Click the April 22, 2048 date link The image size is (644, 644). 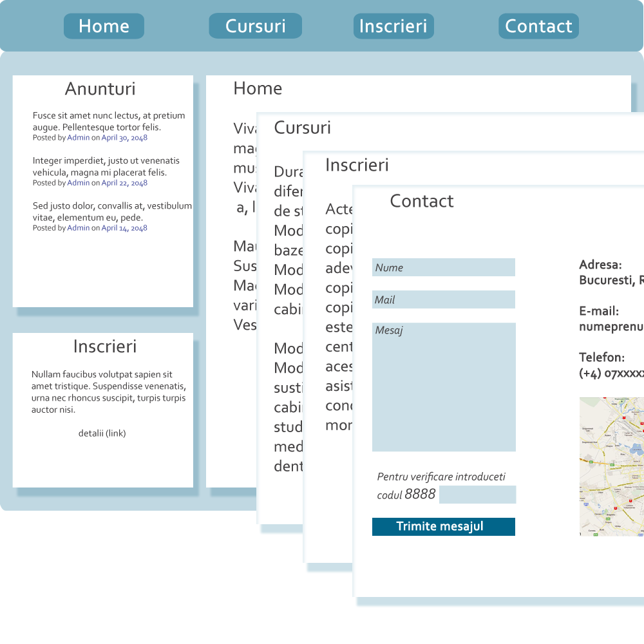[x=124, y=182]
